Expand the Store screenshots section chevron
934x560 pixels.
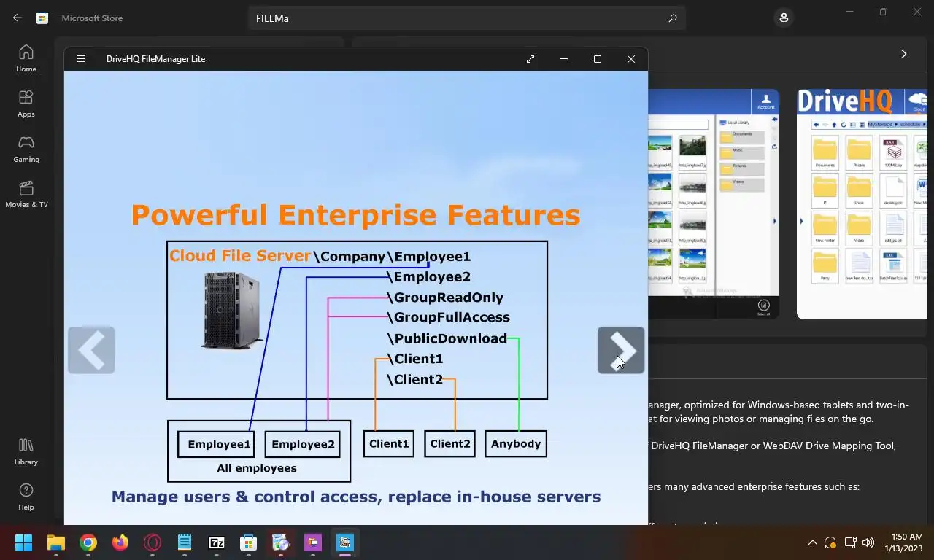point(903,54)
